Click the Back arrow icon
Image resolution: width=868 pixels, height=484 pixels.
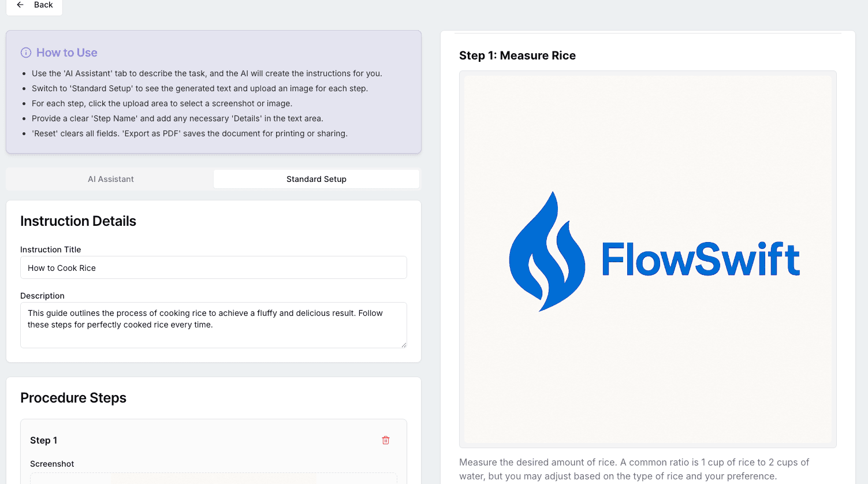pos(20,5)
